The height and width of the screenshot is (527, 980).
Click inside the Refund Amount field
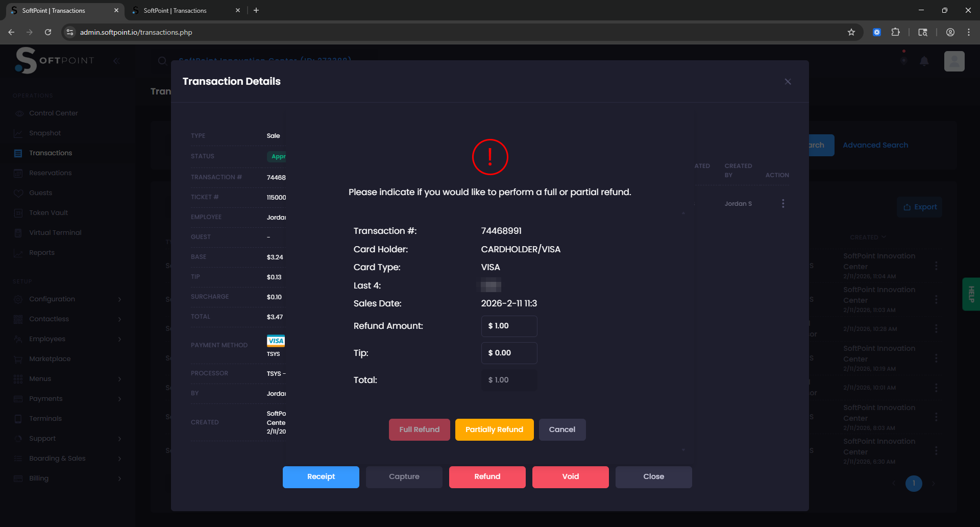point(508,326)
